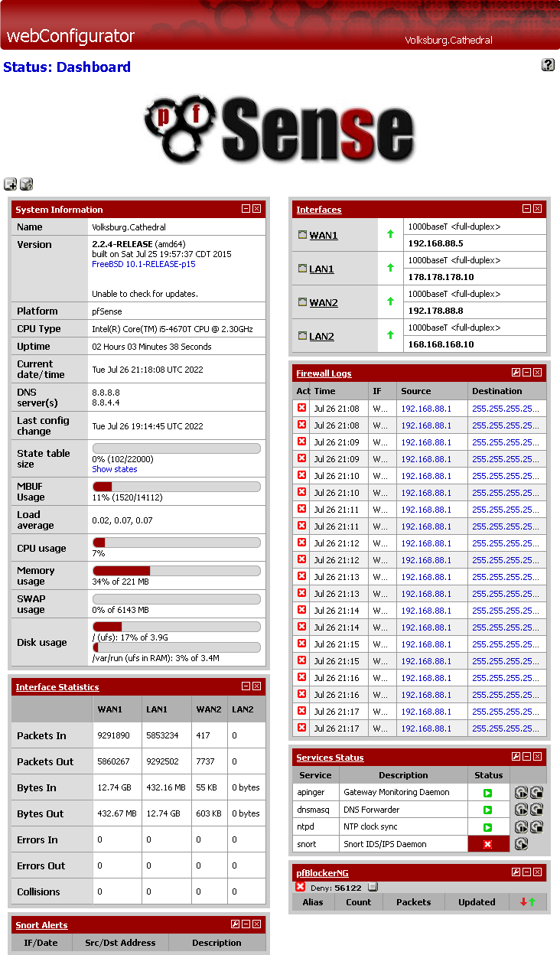Click the webConfigurator header logo

click(70, 35)
